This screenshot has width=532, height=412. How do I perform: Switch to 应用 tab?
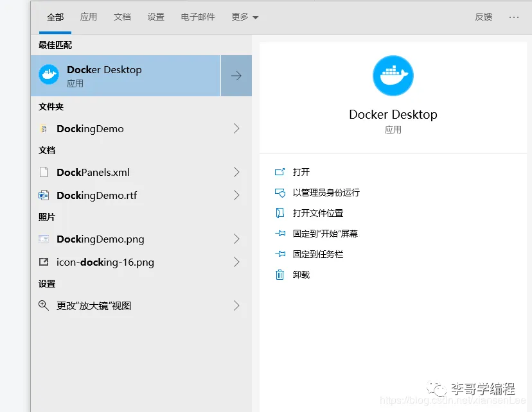(89, 17)
